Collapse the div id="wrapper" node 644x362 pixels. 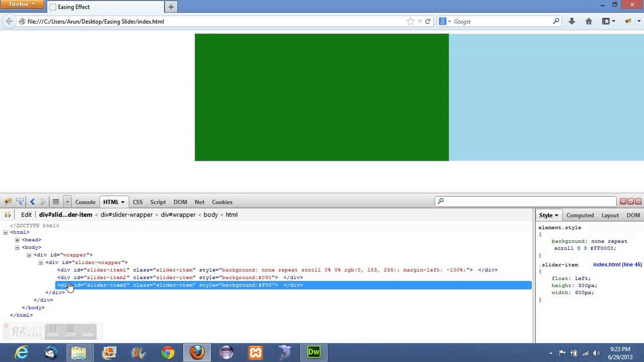tap(29, 255)
